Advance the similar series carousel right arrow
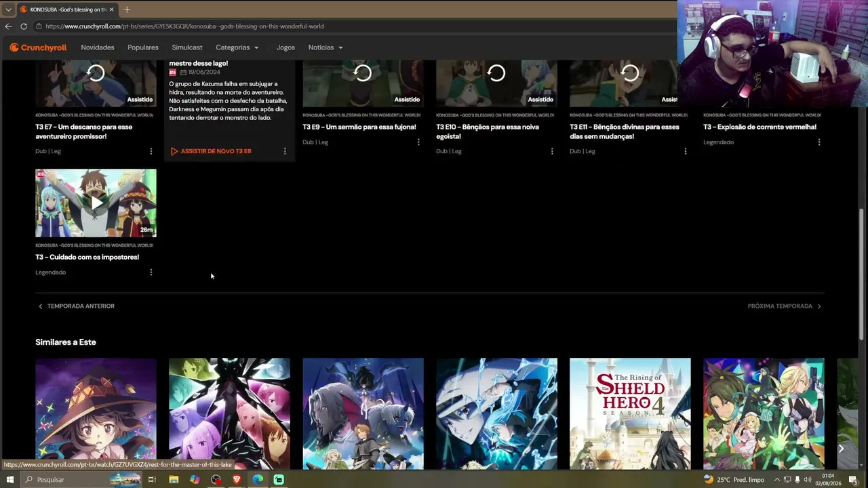The width and height of the screenshot is (868, 488). (841, 448)
